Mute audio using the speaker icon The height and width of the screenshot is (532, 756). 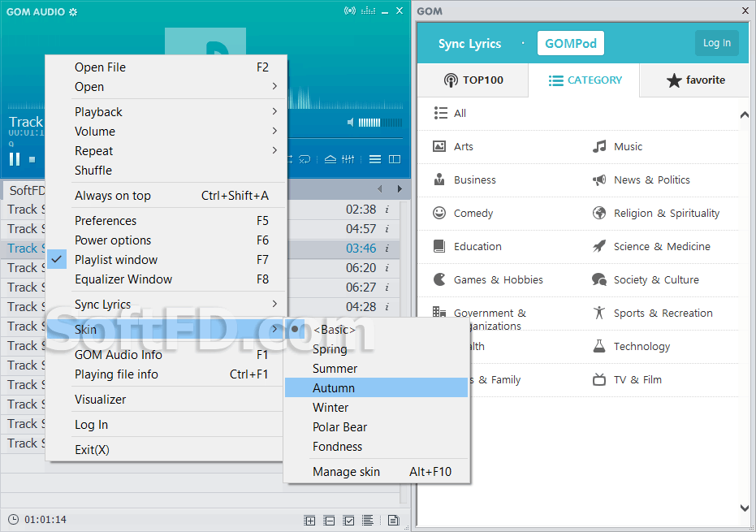click(351, 123)
